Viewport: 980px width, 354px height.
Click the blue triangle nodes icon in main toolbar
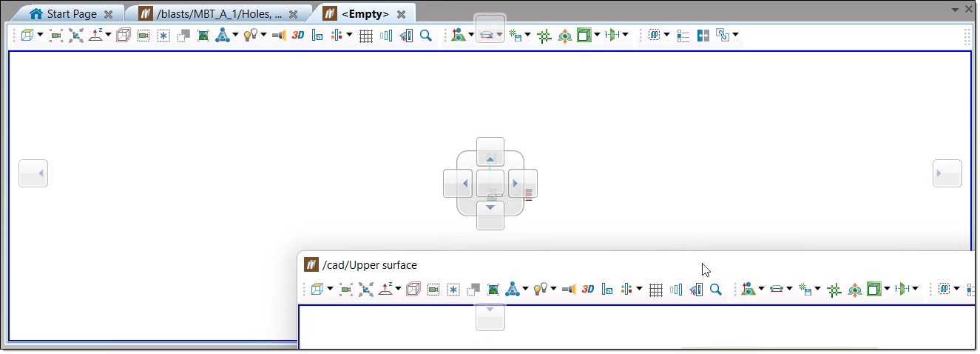click(x=223, y=35)
